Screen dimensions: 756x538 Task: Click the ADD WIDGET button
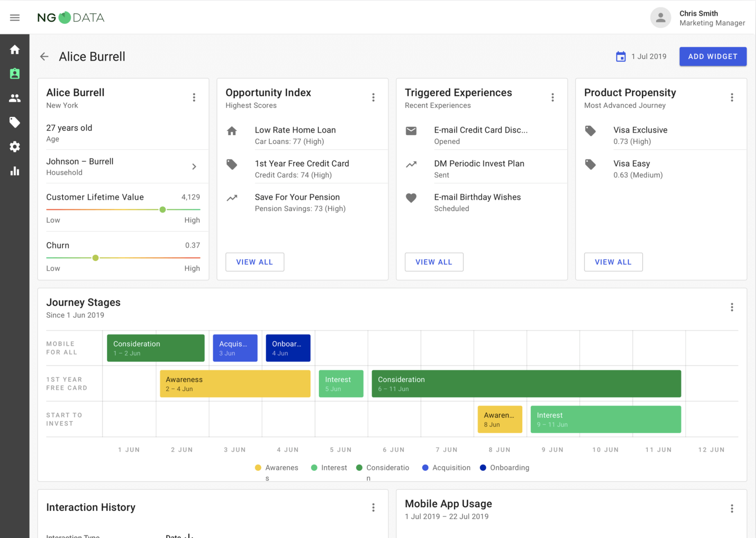[x=713, y=56]
